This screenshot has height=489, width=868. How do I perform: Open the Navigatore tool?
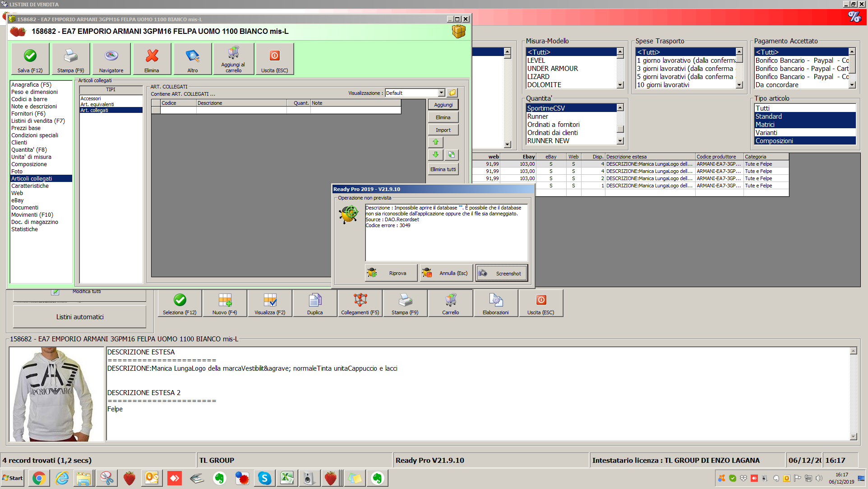tap(111, 56)
